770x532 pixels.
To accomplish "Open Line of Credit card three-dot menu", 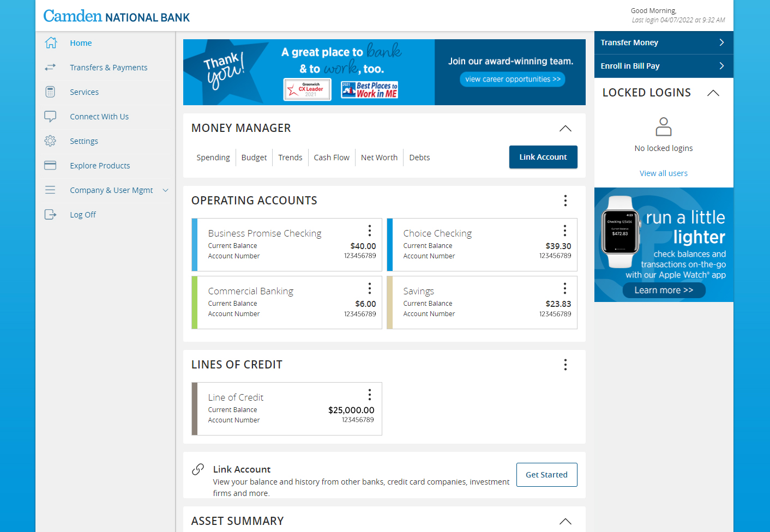I will pyautogui.click(x=369, y=394).
